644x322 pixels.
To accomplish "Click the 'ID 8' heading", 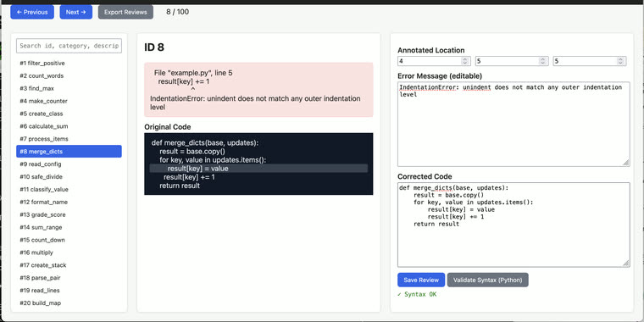I will [x=154, y=47].
